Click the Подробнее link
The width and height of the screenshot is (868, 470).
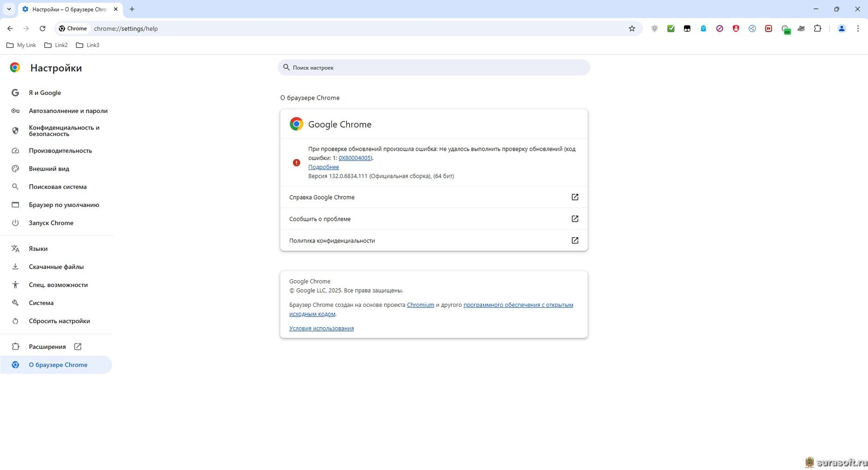[x=324, y=167]
